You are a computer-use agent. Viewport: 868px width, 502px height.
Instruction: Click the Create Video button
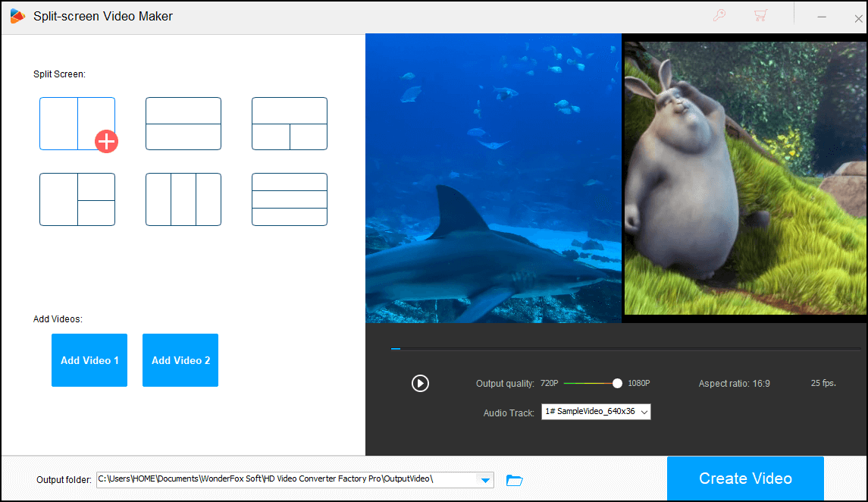pyautogui.click(x=745, y=478)
